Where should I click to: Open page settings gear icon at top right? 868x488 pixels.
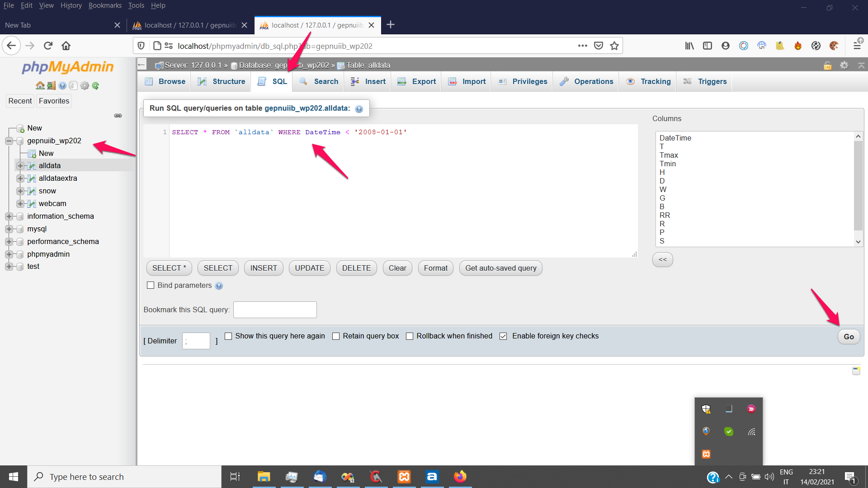pos(844,65)
